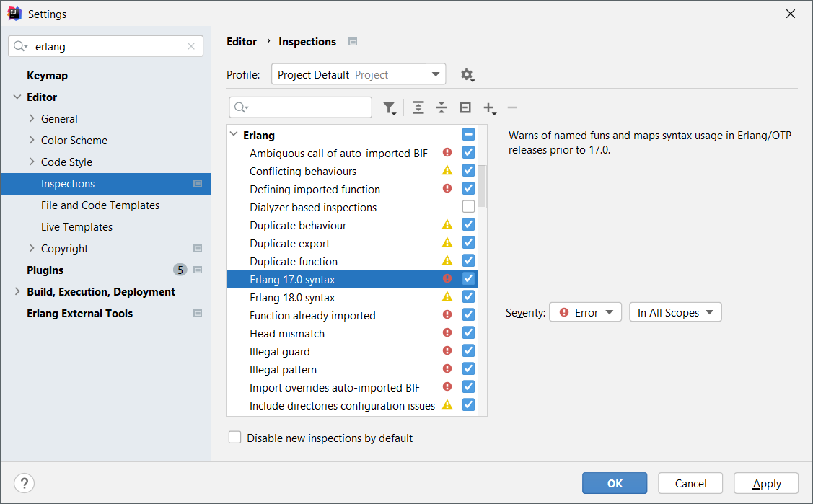Uncheck Conflicting behaviours inspection

coord(468,170)
